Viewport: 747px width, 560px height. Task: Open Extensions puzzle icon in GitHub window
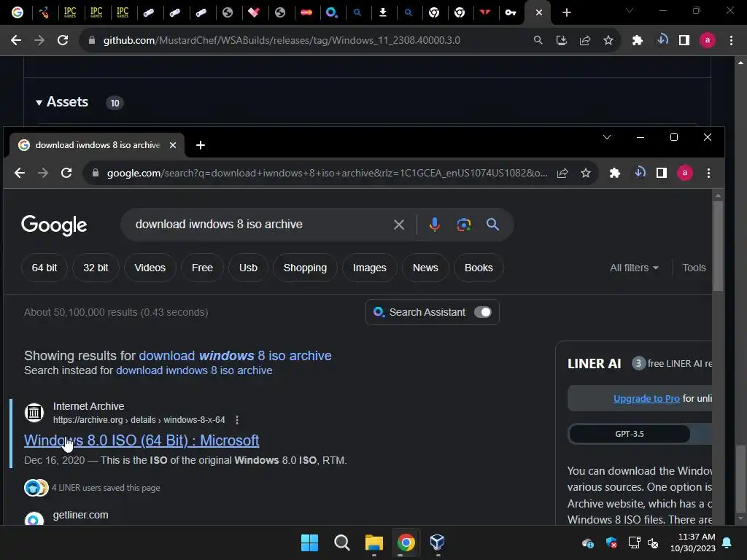pos(638,41)
